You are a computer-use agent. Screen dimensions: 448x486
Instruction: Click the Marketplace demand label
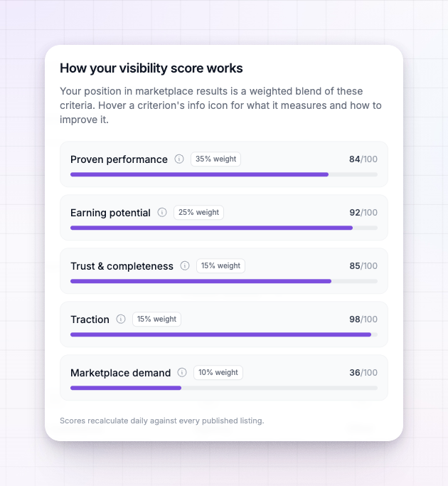point(120,373)
